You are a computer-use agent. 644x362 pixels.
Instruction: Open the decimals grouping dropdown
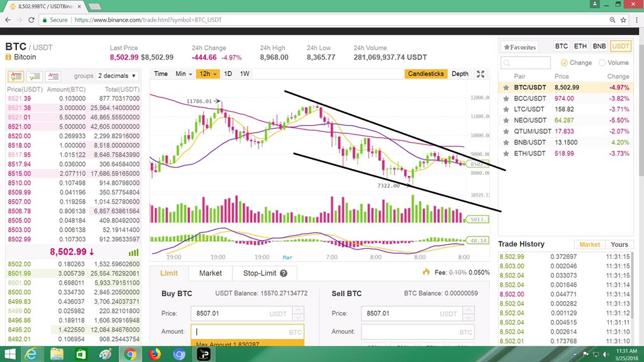tap(116, 76)
